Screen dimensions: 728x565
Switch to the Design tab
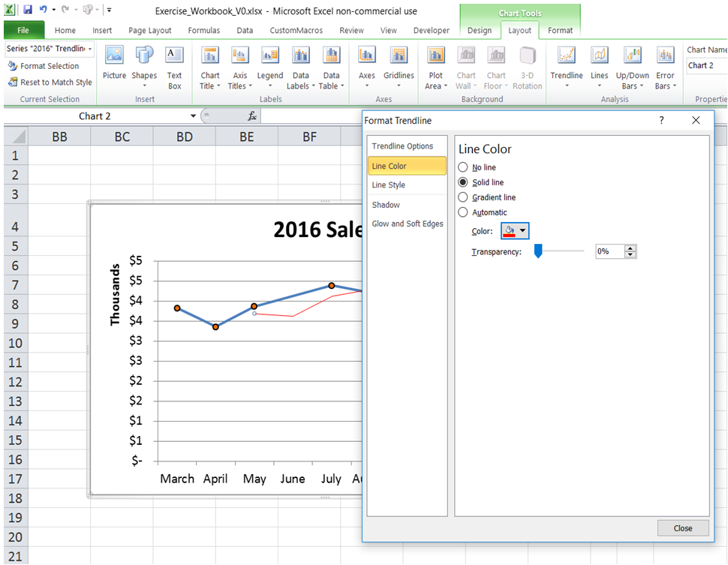tap(480, 31)
